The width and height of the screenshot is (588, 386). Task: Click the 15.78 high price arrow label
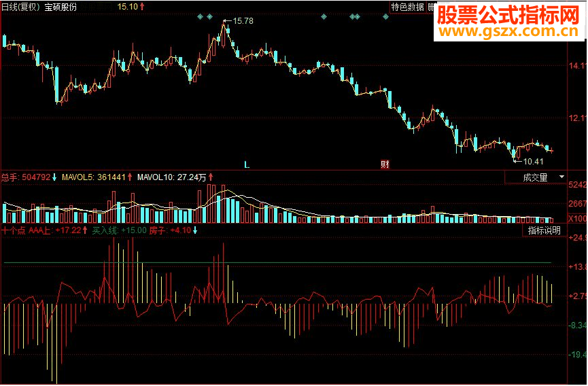coord(239,21)
